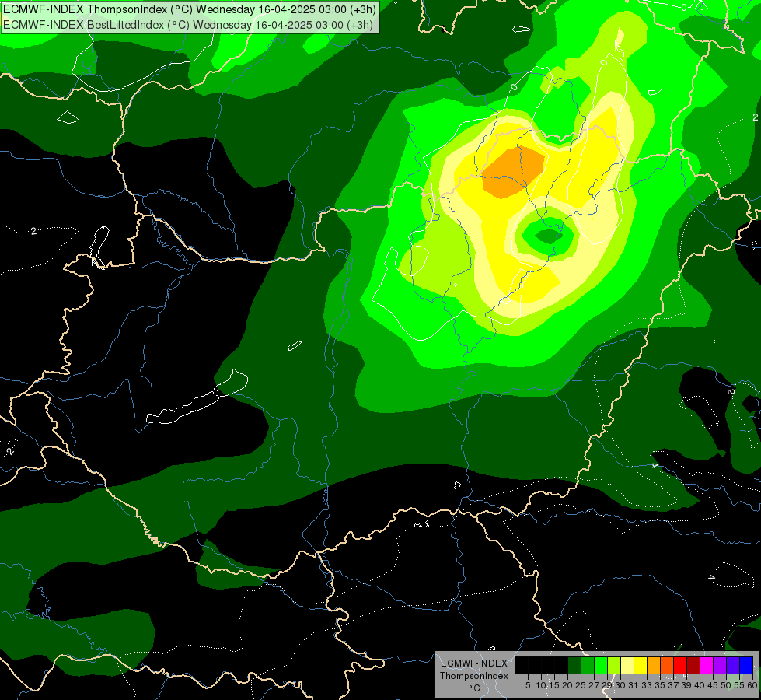This screenshot has height=700, width=761.
Task: Click the medium green 25–27 legend swatch
Action: coord(588,665)
